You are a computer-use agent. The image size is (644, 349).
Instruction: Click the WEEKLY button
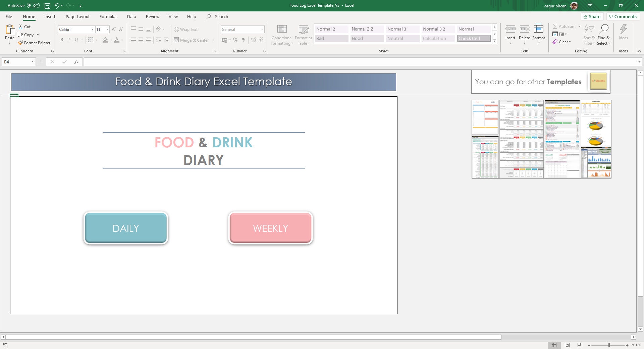(x=270, y=228)
